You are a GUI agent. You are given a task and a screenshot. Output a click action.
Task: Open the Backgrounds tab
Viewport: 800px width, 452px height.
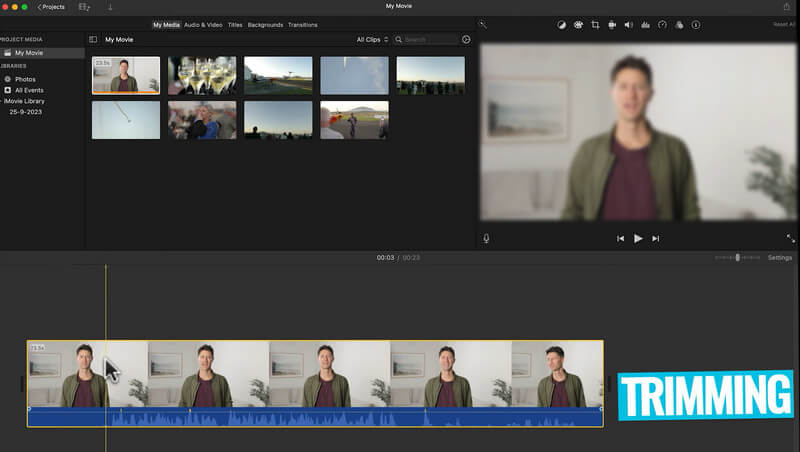265,24
